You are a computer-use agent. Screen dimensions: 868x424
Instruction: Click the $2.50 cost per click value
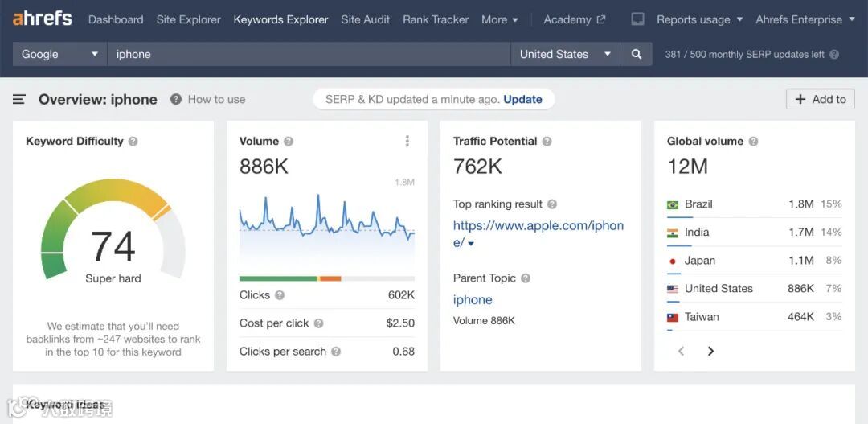click(x=400, y=323)
